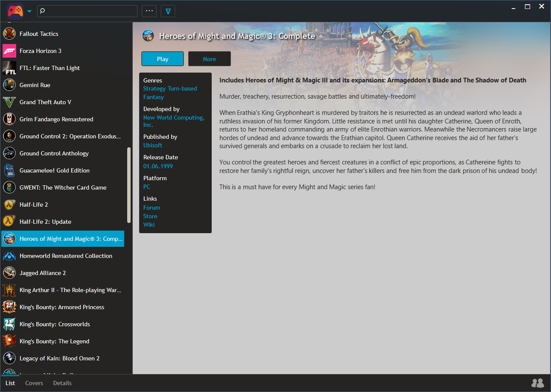551x392 pixels.
Task: Click the Grand Theft Auto V icon
Action: tap(9, 102)
